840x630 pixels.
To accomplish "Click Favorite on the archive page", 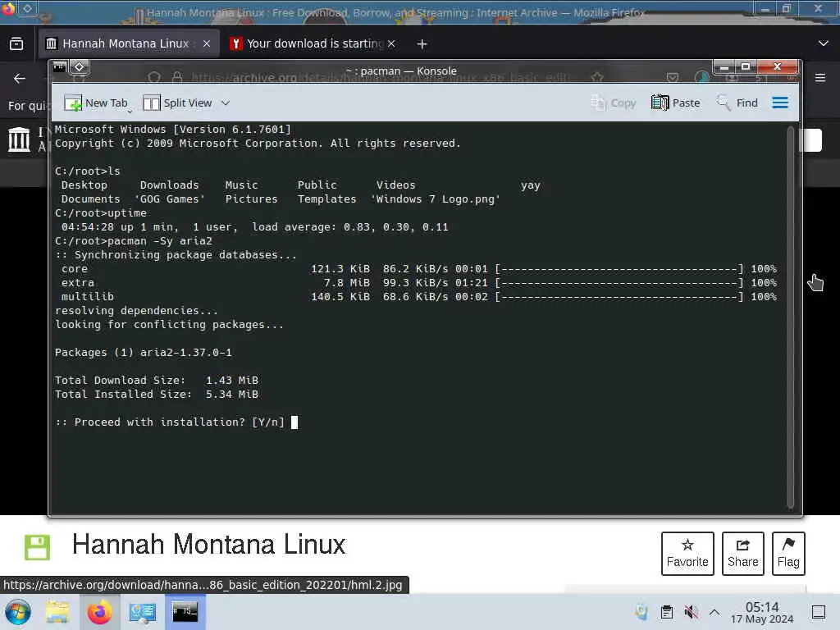I will coord(687,554).
